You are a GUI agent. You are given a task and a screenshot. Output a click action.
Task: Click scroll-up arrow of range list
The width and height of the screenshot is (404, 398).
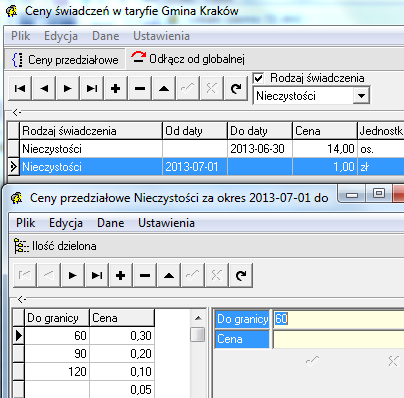pyautogui.click(x=198, y=318)
